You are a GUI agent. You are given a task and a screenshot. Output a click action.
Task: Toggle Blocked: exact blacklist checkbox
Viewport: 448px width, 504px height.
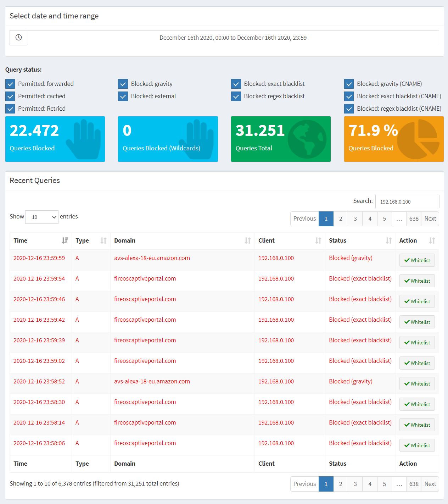point(236,84)
